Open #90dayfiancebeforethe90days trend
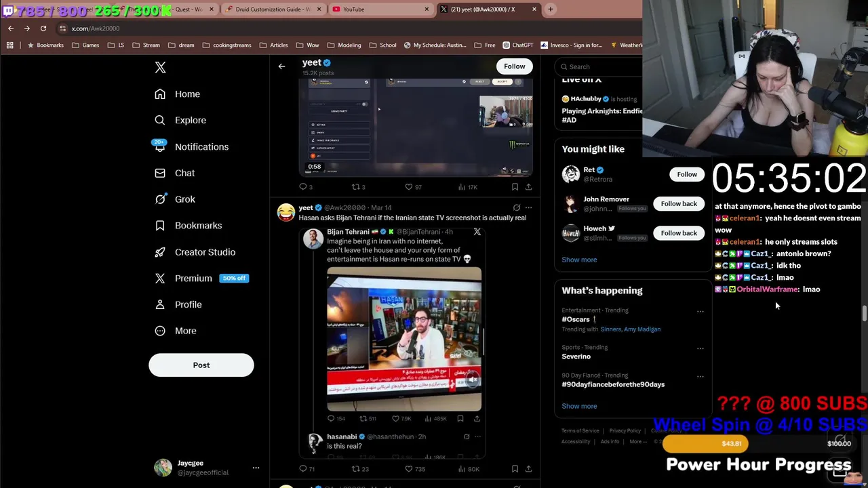Image resolution: width=868 pixels, height=488 pixels. tap(613, 384)
